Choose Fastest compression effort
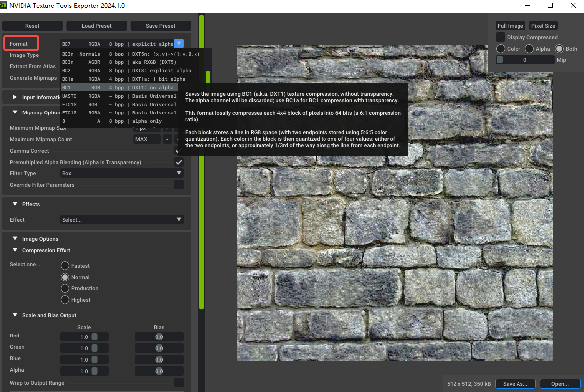The height and width of the screenshot is (392, 584). coord(65,266)
